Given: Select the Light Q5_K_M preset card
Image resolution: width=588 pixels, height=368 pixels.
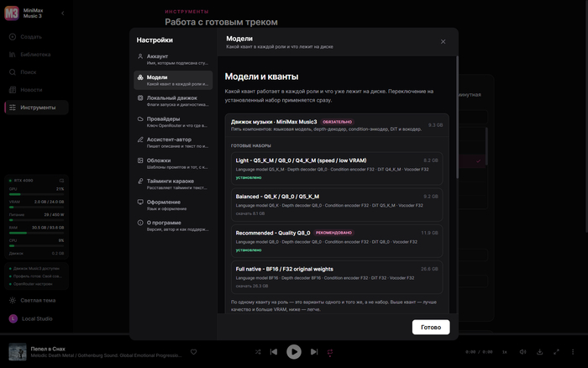Looking at the screenshot, I should pyautogui.click(x=337, y=168).
